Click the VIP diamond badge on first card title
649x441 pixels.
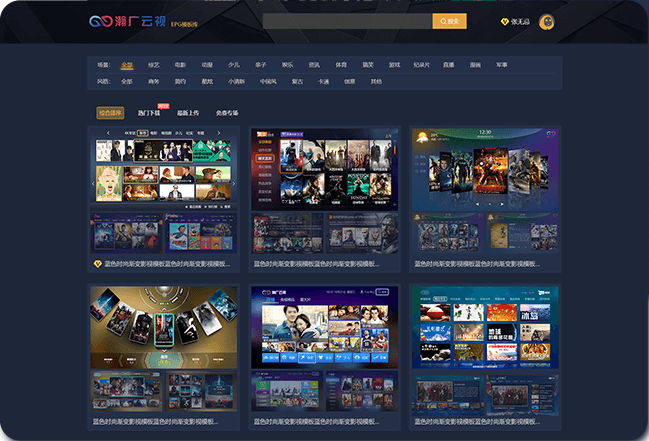coord(98,264)
